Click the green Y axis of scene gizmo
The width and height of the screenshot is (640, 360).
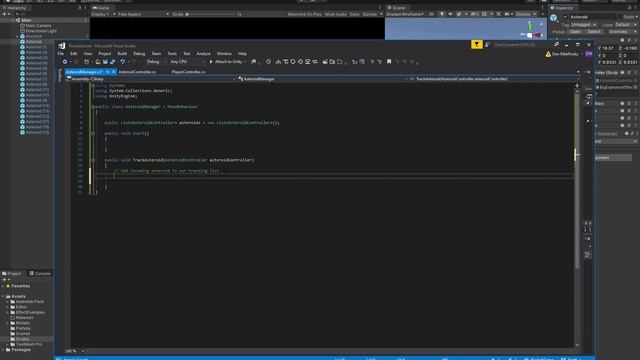530,26
